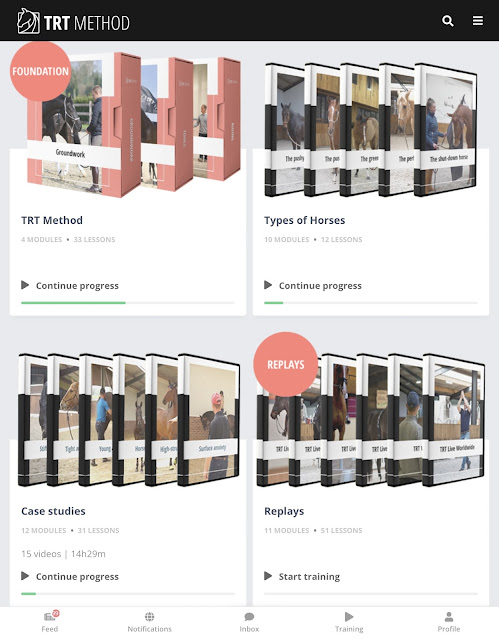Open the hamburger menu
The image size is (499, 640).
click(478, 21)
